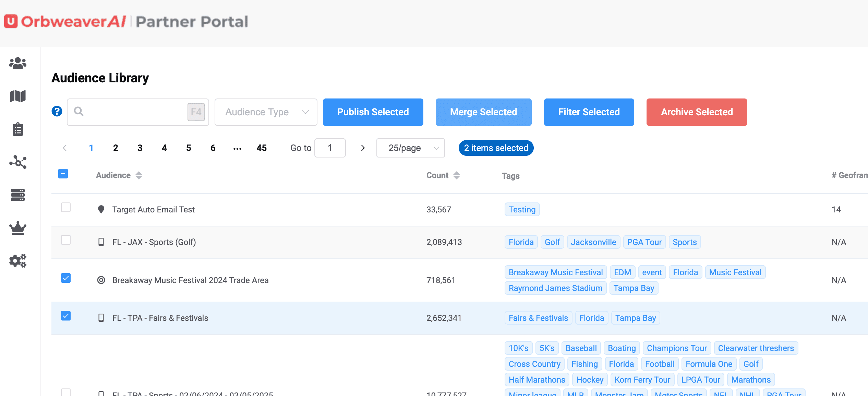The width and height of the screenshot is (868, 396).
Task: Click the server stack sidebar icon
Action: click(x=18, y=195)
